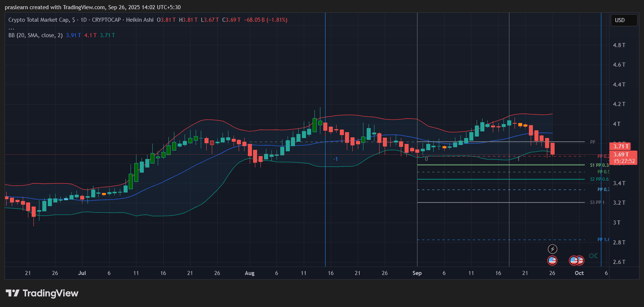
Task: Click the TradingView logo
Action: click(x=42, y=293)
